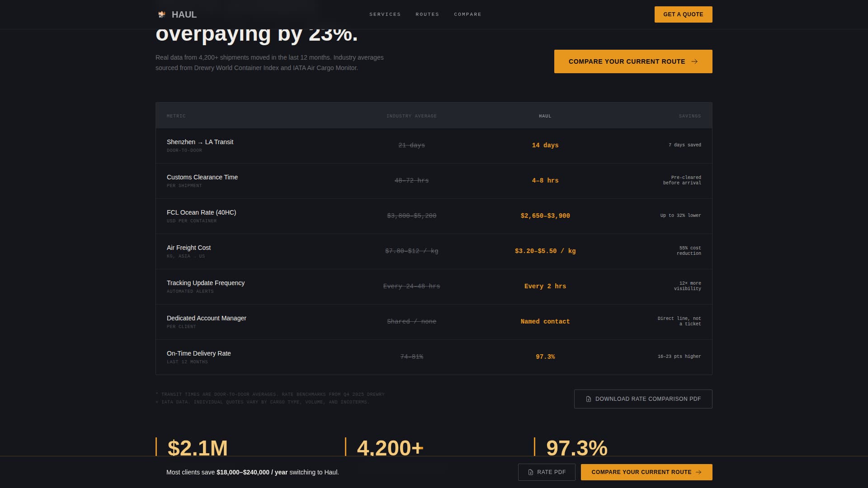The image size is (868, 488).
Task: Click the FCL Ocean Rate (40HC) row label
Action: tap(201, 212)
